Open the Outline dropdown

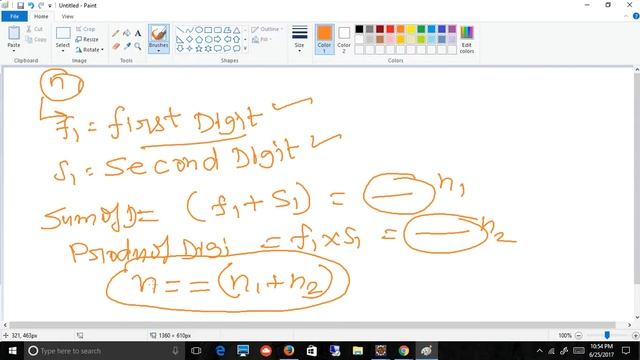pyautogui.click(x=267, y=29)
